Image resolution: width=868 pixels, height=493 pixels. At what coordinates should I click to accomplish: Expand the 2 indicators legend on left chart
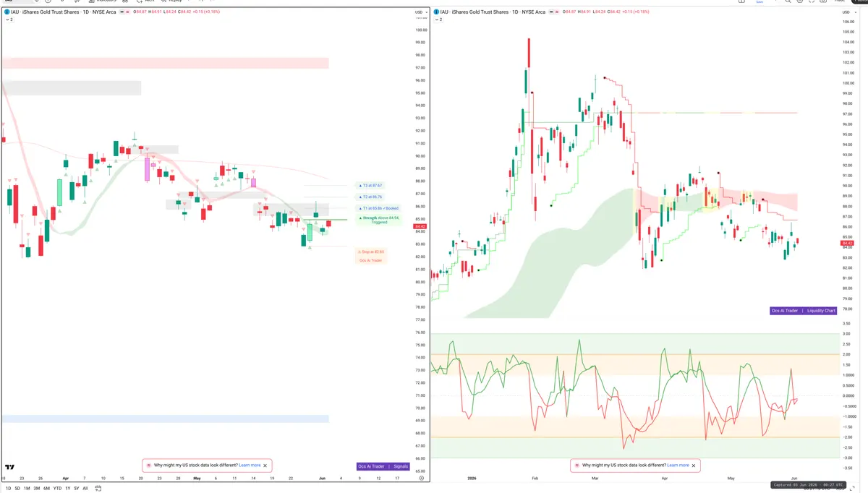point(9,20)
